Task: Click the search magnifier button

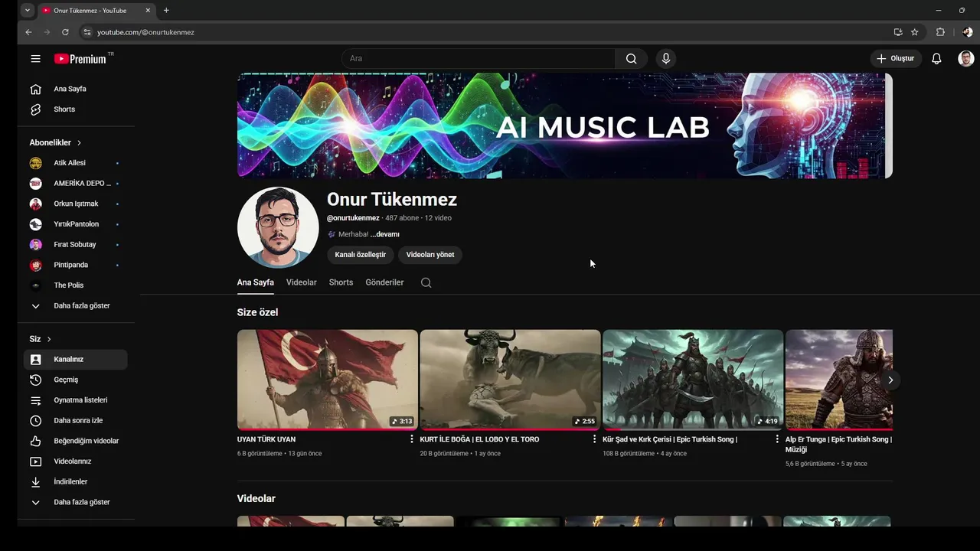Action: (631, 59)
